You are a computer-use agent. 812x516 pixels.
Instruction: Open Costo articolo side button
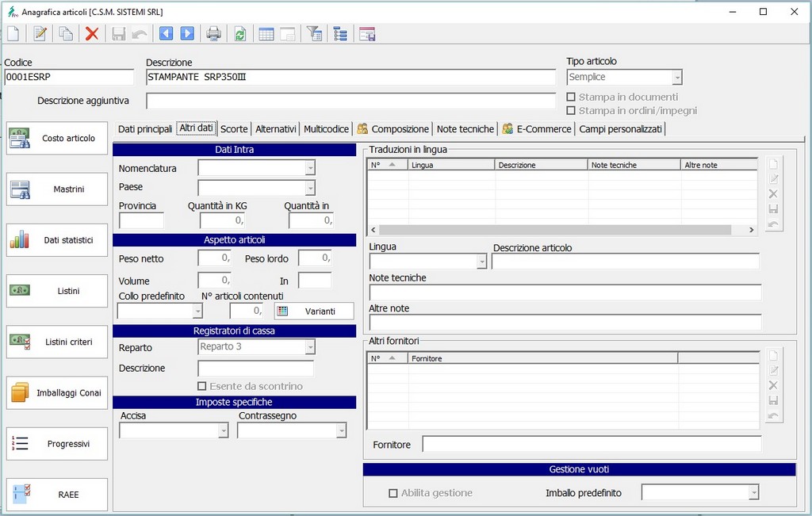(x=57, y=138)
